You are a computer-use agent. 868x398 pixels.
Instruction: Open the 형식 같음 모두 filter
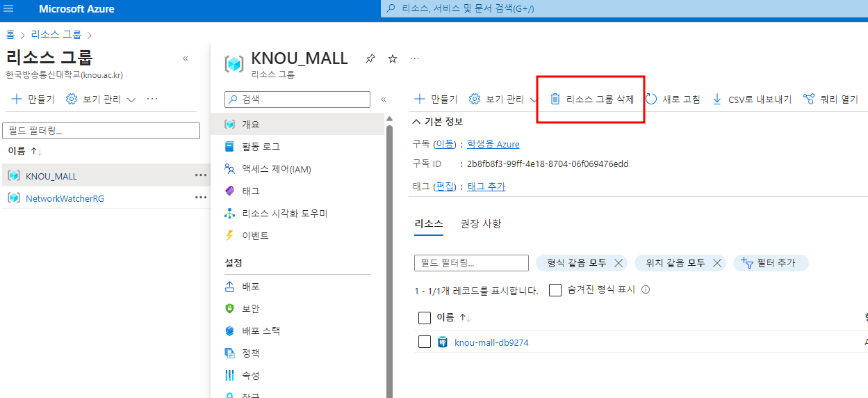[576, 263]
